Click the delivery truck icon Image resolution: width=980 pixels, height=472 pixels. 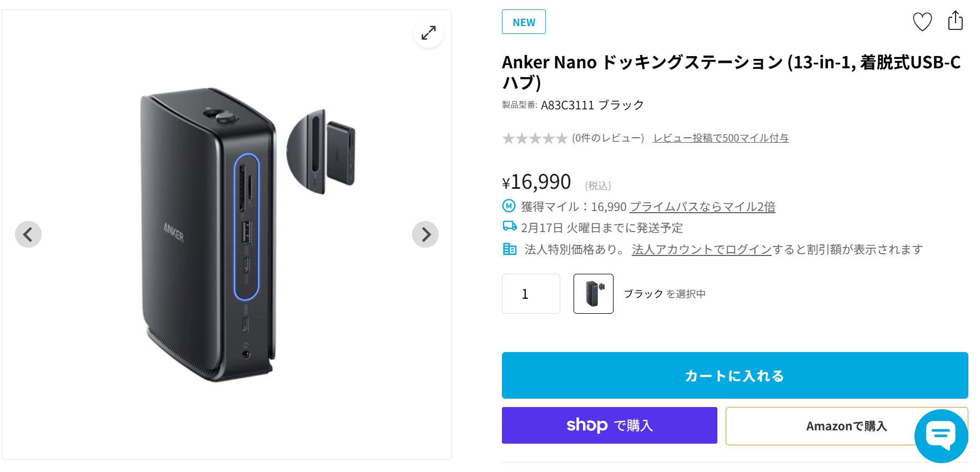coord(509,227)
